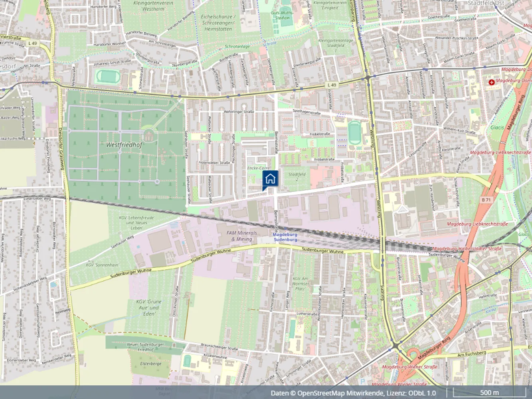
Task: Click the Am Fuchsberg street label
Action: pos(472,354)
